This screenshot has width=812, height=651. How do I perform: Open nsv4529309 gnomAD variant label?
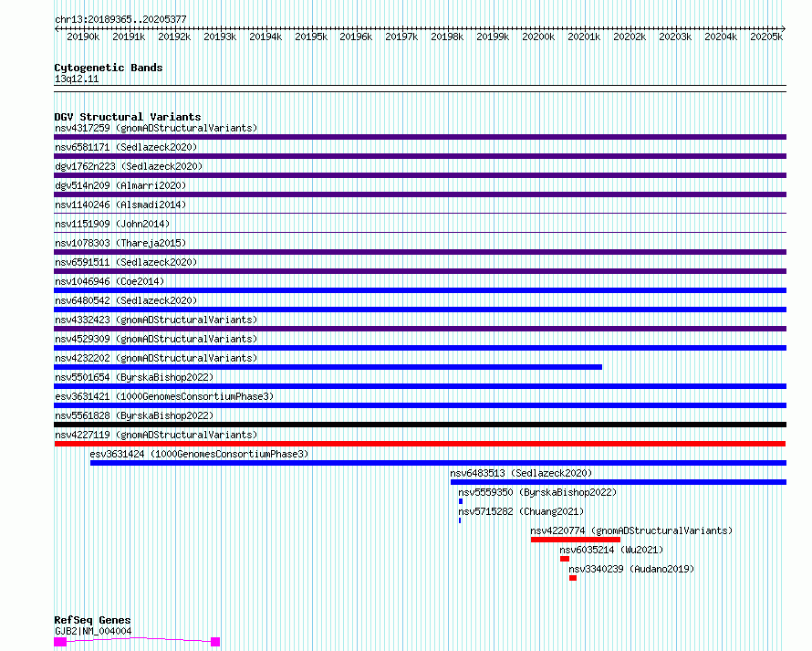[156, 339]
